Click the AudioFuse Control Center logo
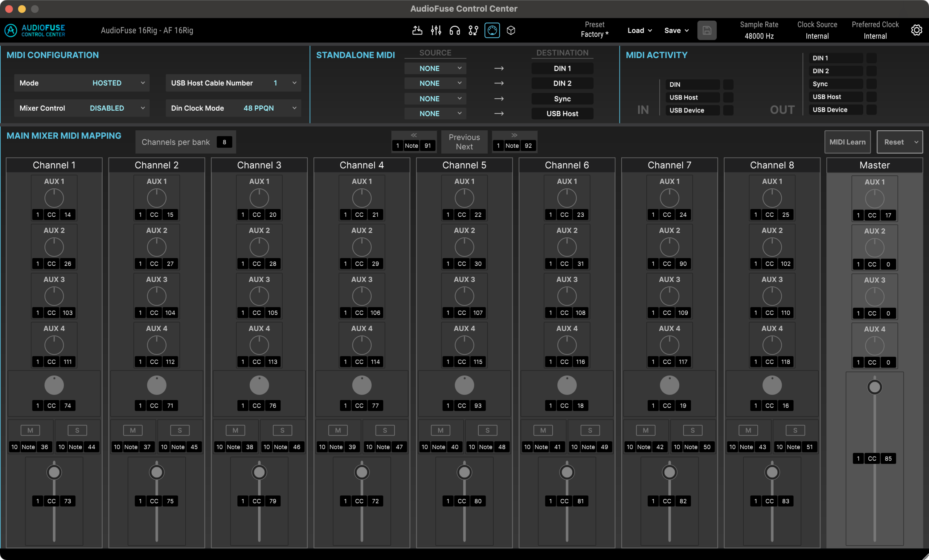 (x=35, y=30)
